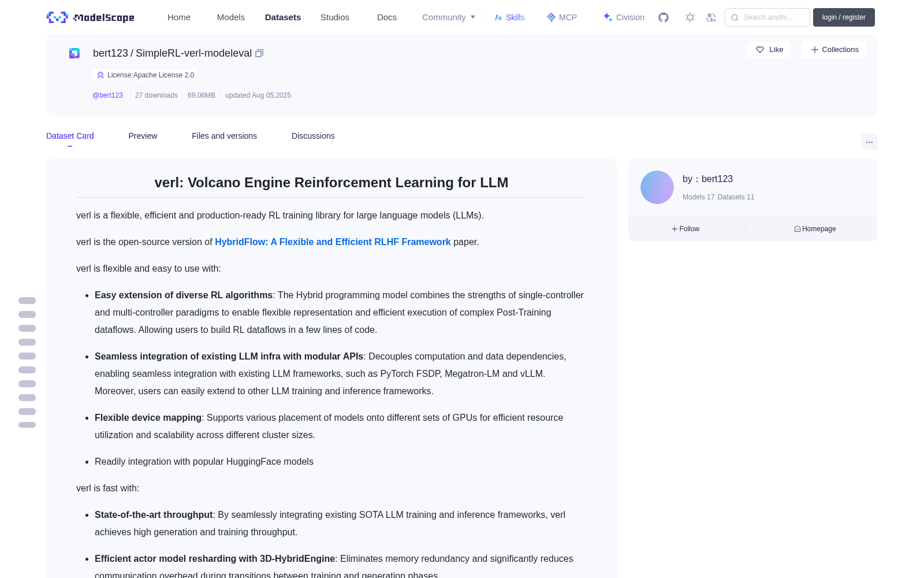Screen dimensions: 924x578
Task: Click the dataset avatar icon beside bert123
Action: pyautogui.click(x=74, y=53)
